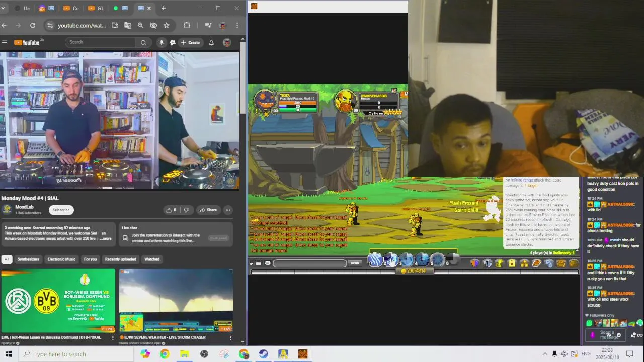Use game skill slot 4
The height and width of the screenshot is (362, 644).
click(x=422, y=260)
